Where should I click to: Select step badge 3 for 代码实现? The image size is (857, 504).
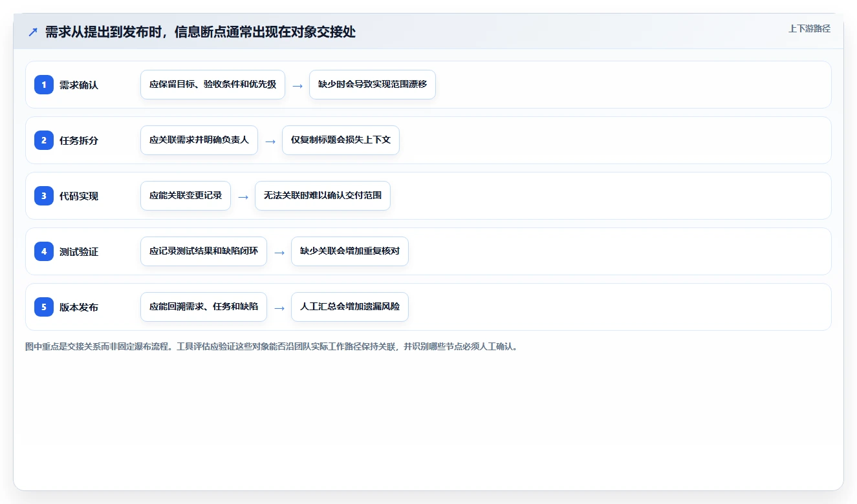44,196
